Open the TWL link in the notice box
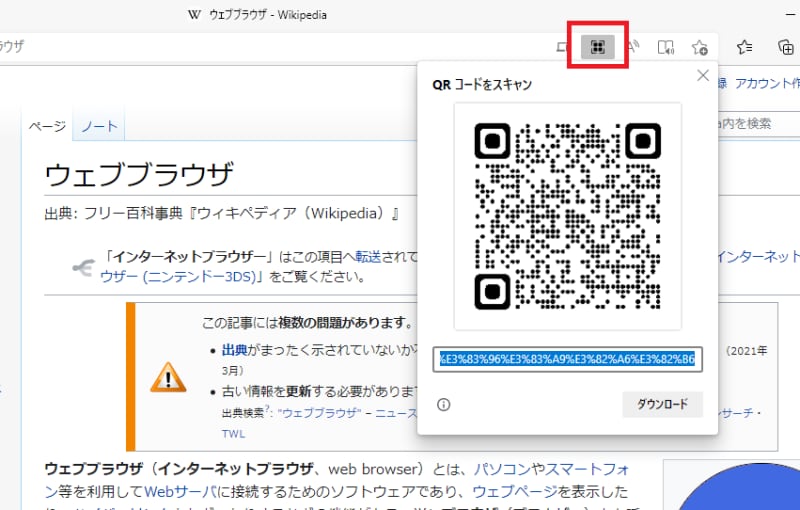The height and width of the screenshot is (510, 800). pyautogui.click(x=233, y=434)
